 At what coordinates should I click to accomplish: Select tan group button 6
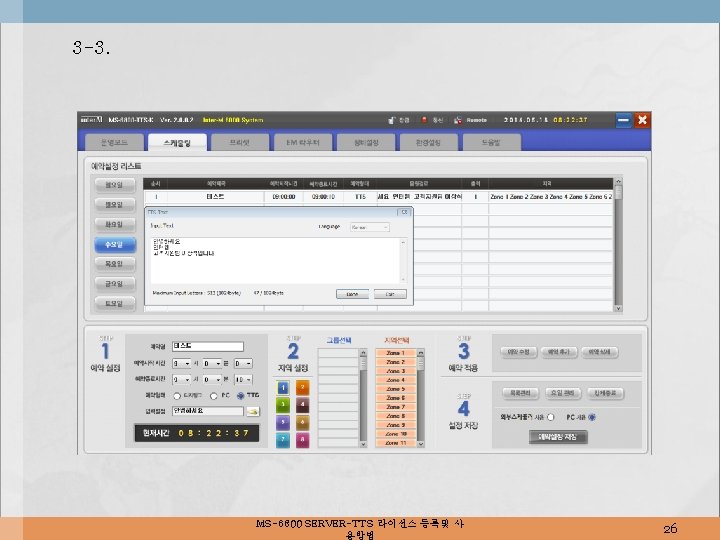click(x=303, y=422)
